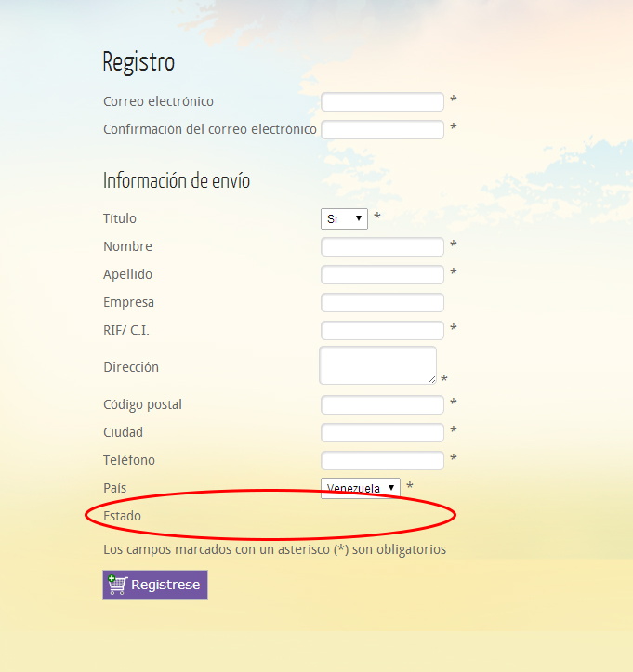Click the Registrese button

click(x=155, y=585)
